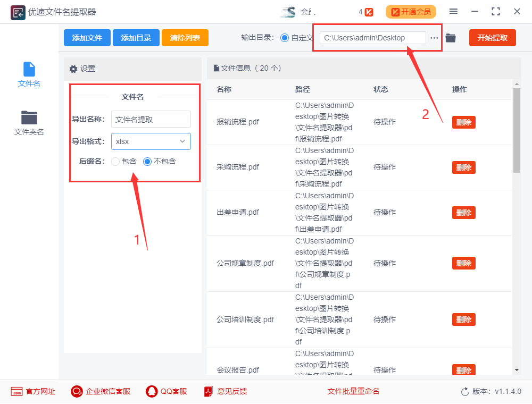
Task: Delete 报销流程.pdf from the list
Action: [463, 122]
